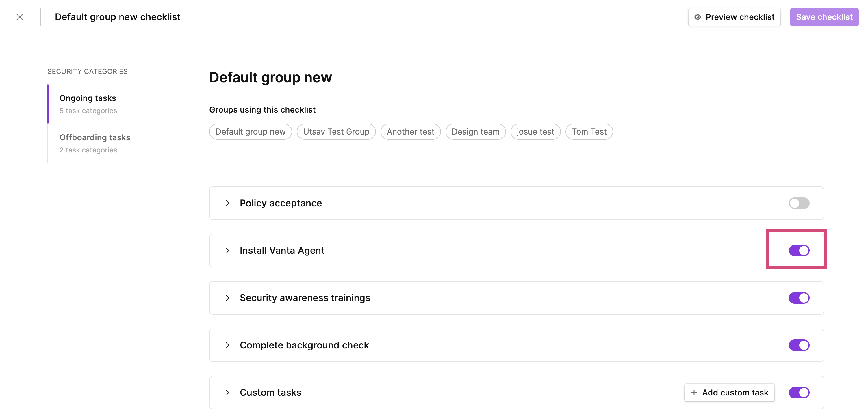Select the Another test group chip

[x=410, y=132]
